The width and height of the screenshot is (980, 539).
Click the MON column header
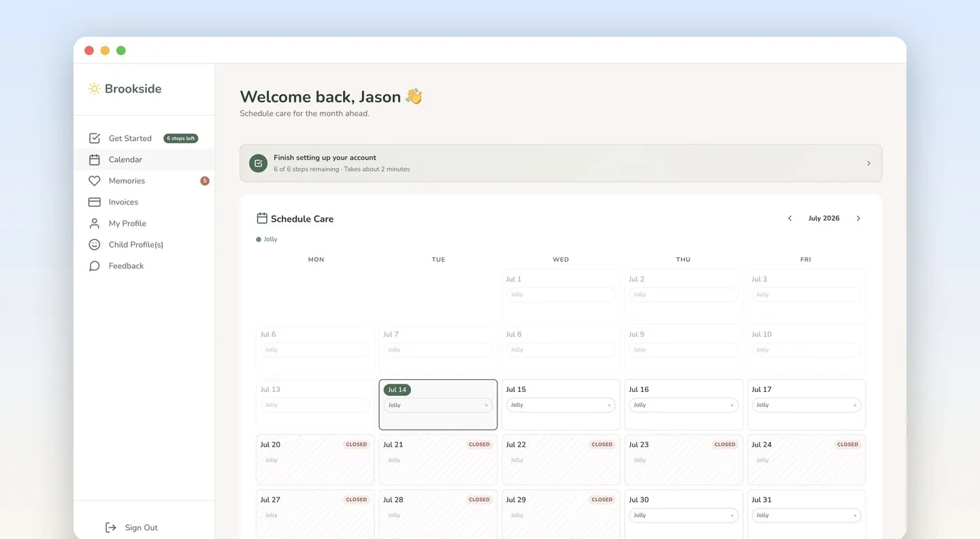316,260
